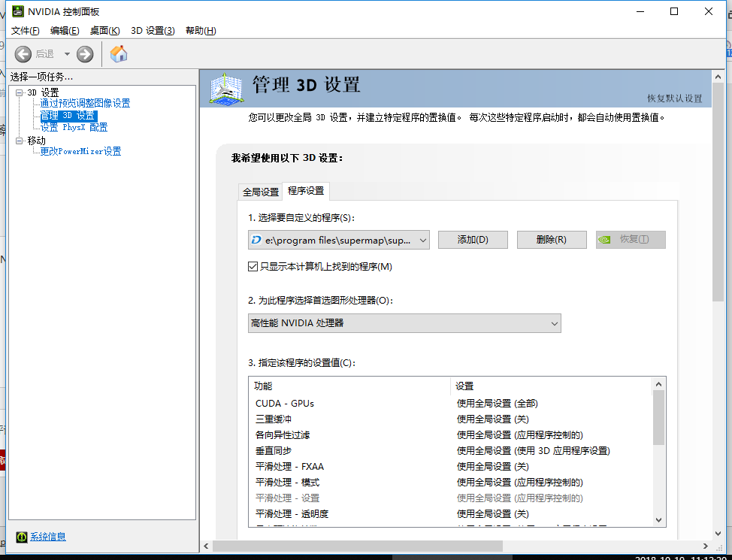
Task: Click the settings list scrollbar thumb
Action: tap(658, 418)
